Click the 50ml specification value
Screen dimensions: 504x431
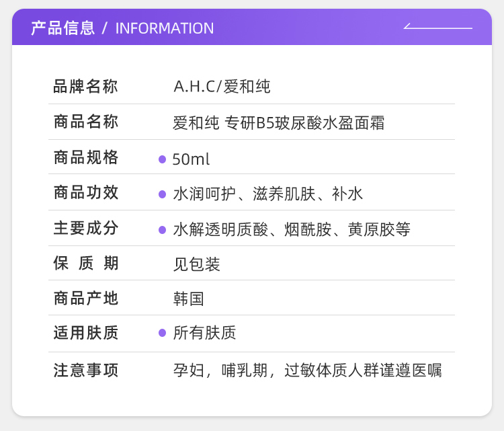pyautogui.click(x=191, y=159)
